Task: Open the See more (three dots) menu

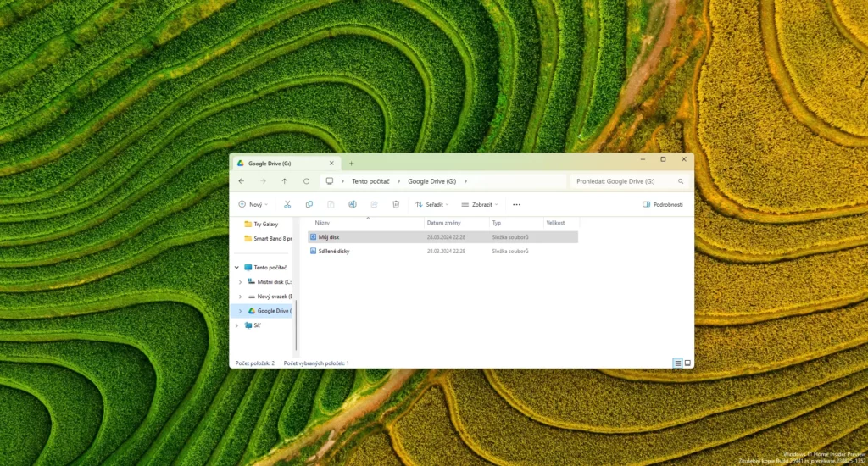Action: click(516, 204)
